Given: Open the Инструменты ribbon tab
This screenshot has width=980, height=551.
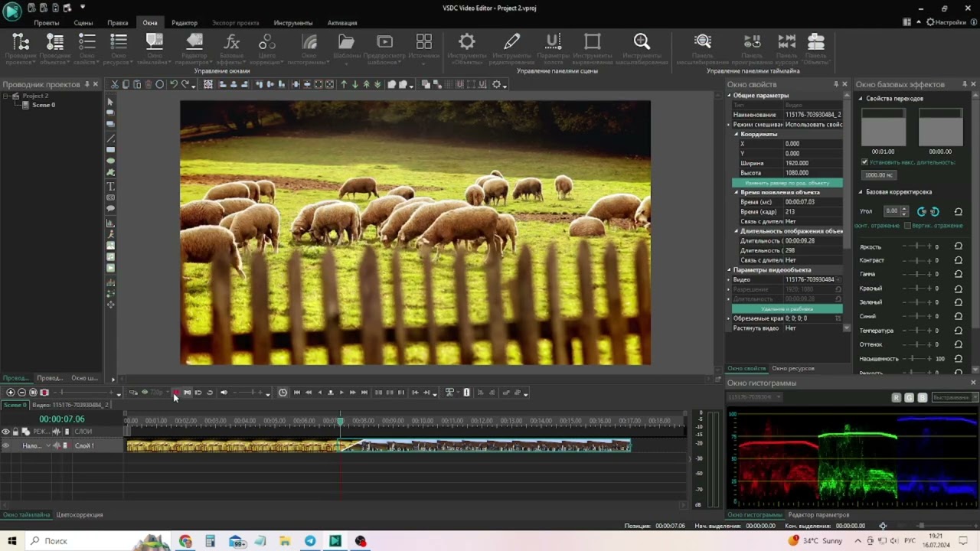Looking at the screenshot, I should pos(293,23).
